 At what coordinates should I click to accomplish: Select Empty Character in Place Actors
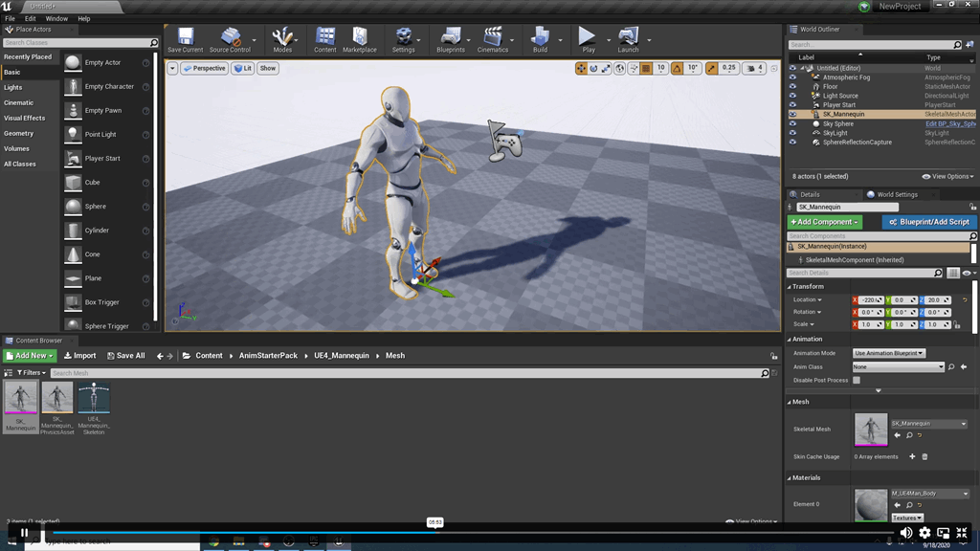point(107,86)
